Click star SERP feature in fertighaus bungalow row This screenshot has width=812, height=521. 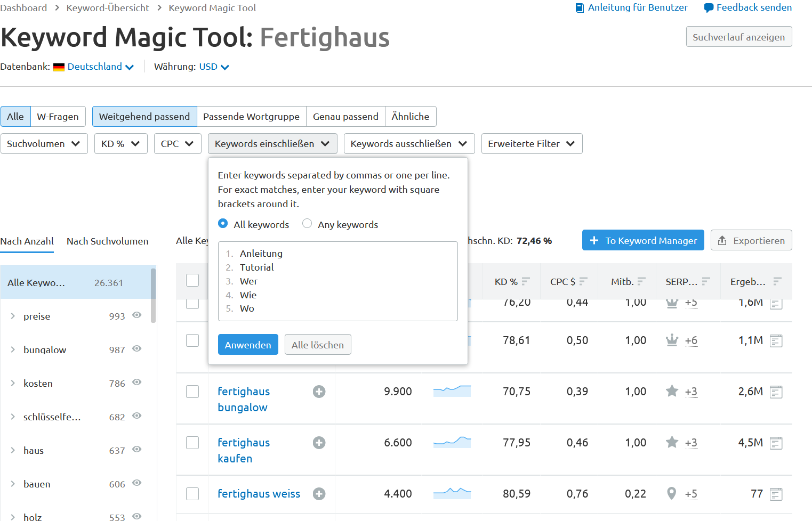click(x=672, y=391)
